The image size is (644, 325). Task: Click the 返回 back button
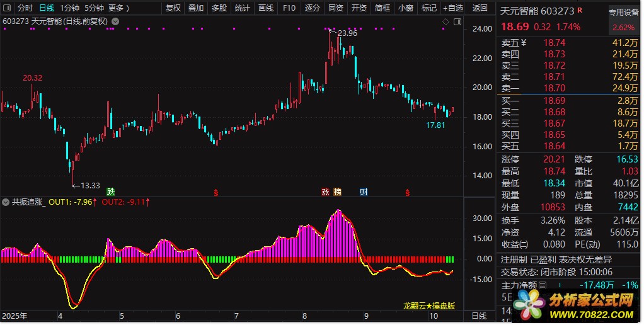(x=480, y=8)
